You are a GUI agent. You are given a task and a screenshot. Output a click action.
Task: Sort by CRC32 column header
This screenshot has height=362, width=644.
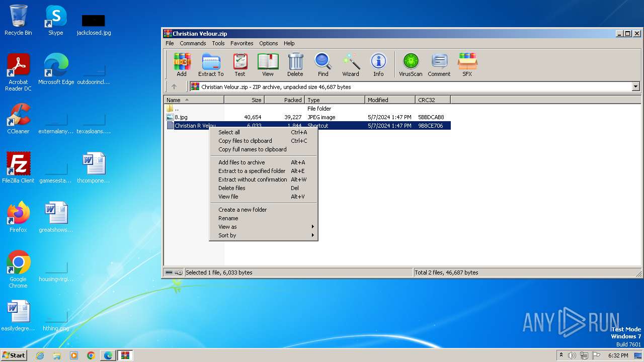coord(433,100)
